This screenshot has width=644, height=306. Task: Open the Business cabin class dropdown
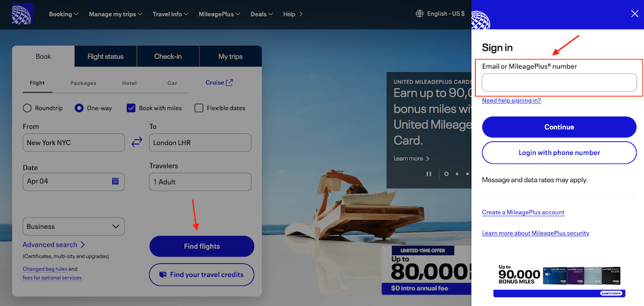click(74, 226)
